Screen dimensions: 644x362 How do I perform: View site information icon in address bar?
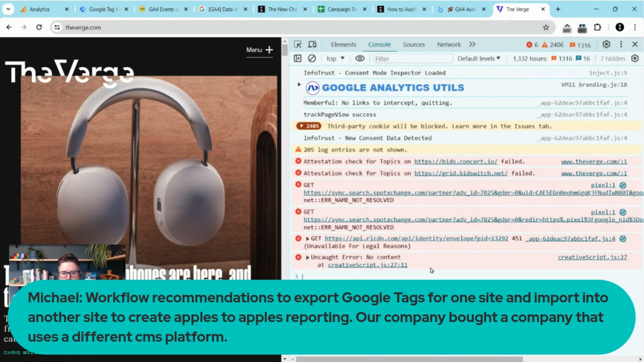(x=57, y=27)
